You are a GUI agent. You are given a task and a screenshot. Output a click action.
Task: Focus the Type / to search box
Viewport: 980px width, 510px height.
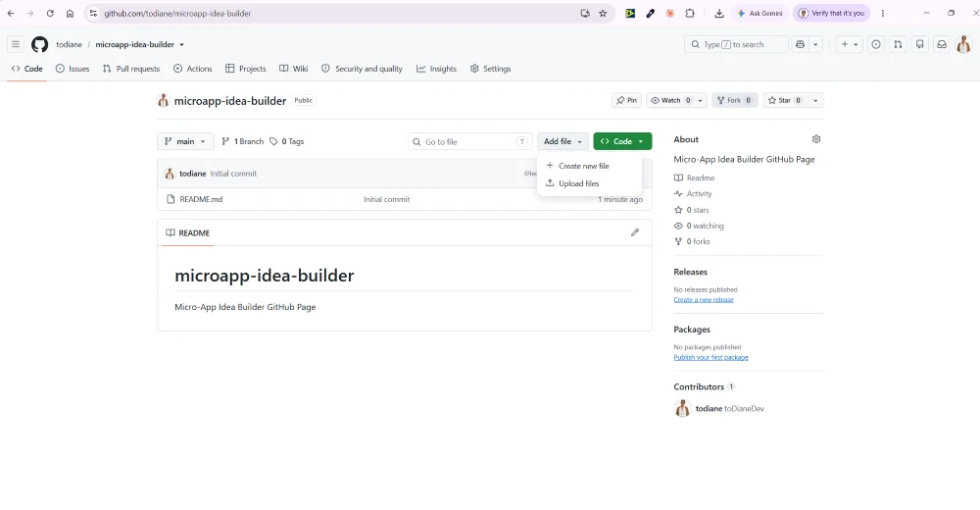coord(736,44)
